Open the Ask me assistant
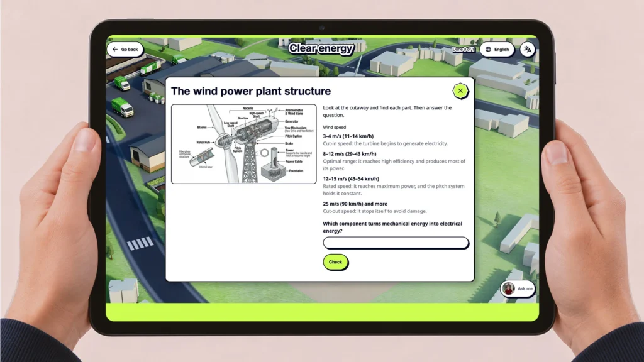 [518, 288]
